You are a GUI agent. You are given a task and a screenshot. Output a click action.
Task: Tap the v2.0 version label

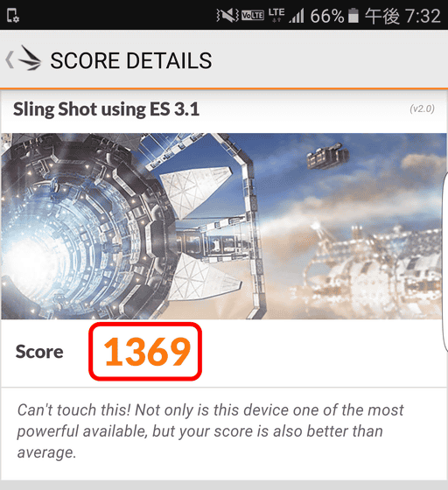click(x=422, y=108)
